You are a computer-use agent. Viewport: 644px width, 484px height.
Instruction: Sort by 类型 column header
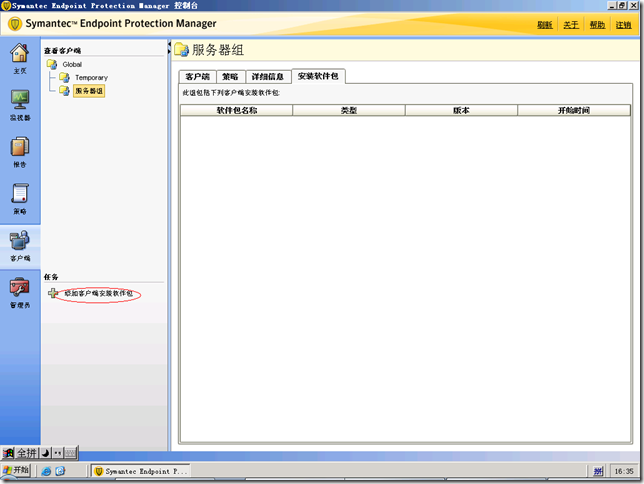(349, 110)
